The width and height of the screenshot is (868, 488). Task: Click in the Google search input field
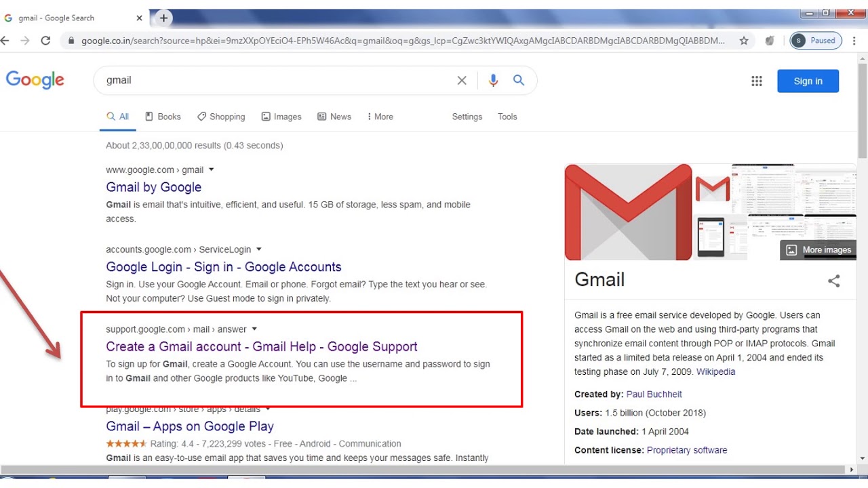point(278,81)
